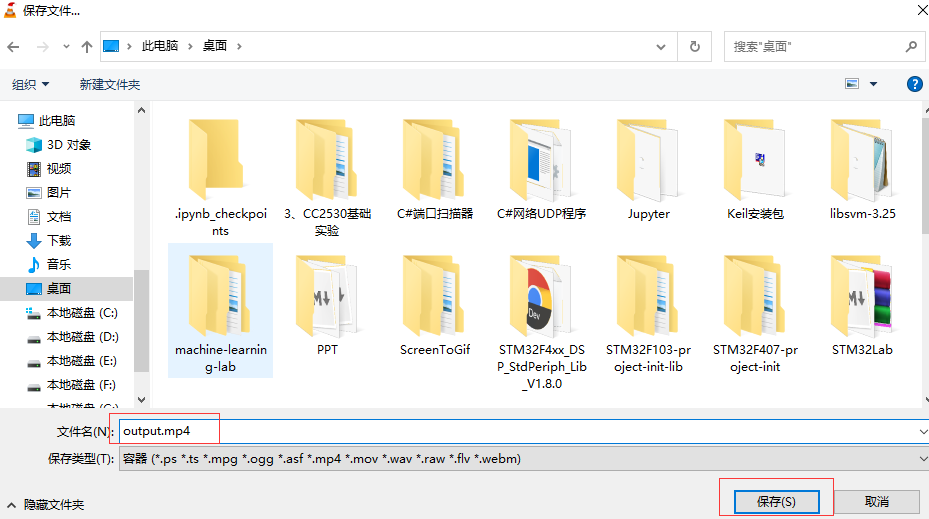
Task: Click the 保存(S) button
Action: point(776,502)
